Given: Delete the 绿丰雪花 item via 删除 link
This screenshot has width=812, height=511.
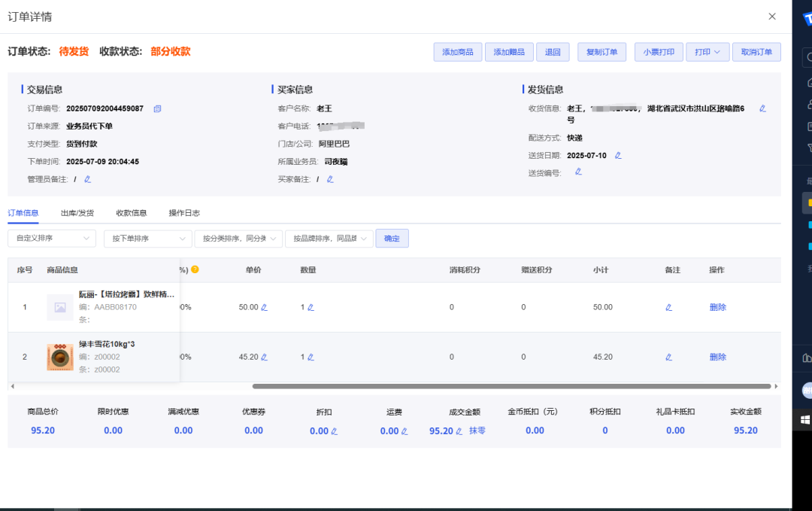Looking at the screenshot, I should pos(717,357).
